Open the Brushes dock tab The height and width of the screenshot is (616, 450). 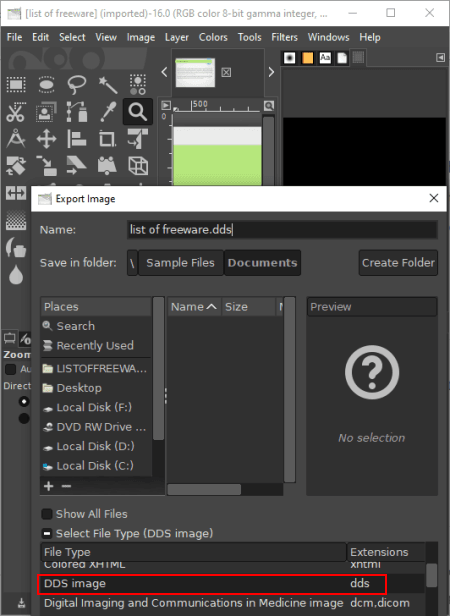click(x=290, y=58)
